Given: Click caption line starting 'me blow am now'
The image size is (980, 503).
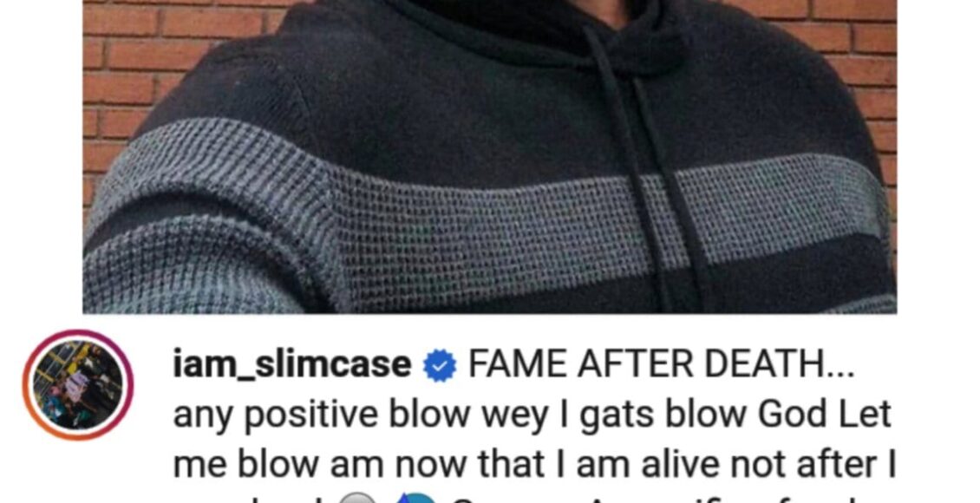Looking at the screenshot, I should tap(534, 464).
